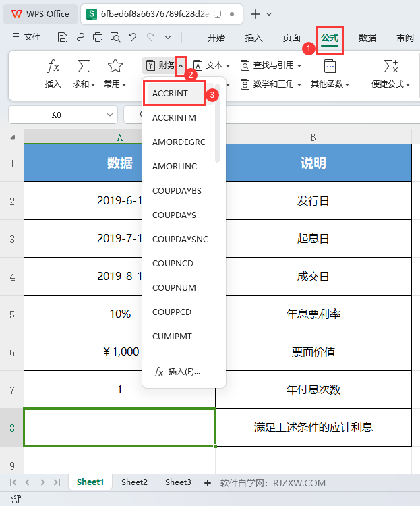Select COUPDAYBS function

[x=177, y=191]
